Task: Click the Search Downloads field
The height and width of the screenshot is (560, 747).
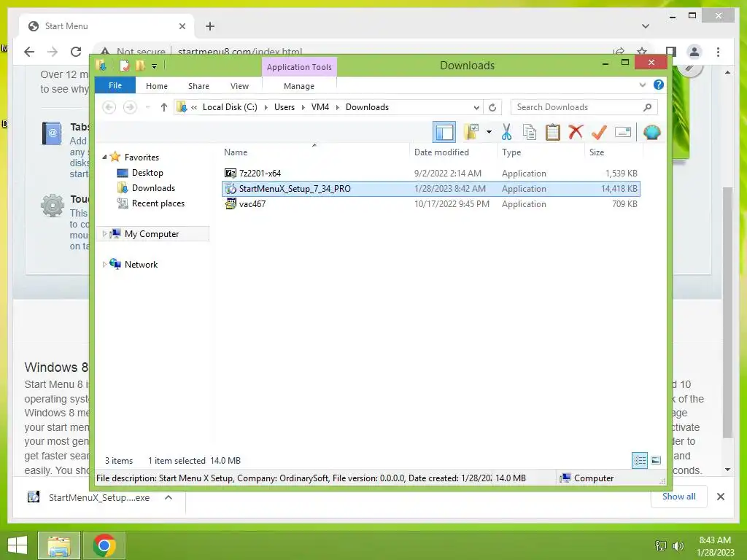Action: [x=584, y=107]
